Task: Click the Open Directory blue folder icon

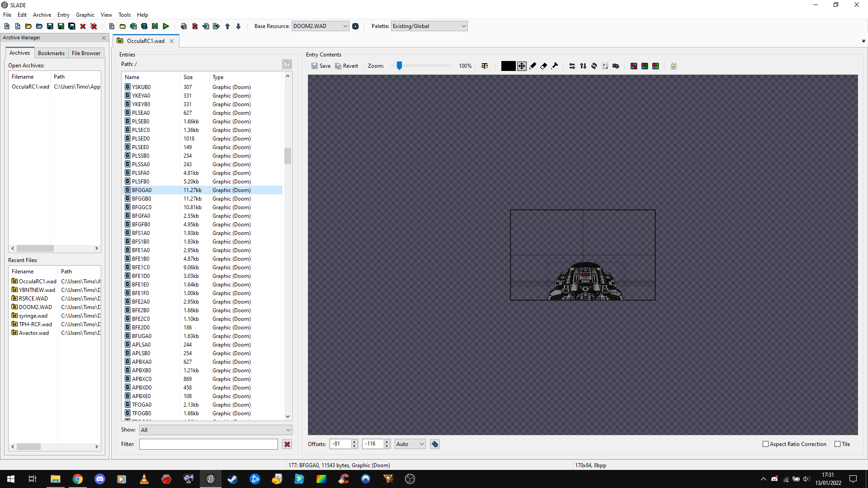Action: pos(39,26)
